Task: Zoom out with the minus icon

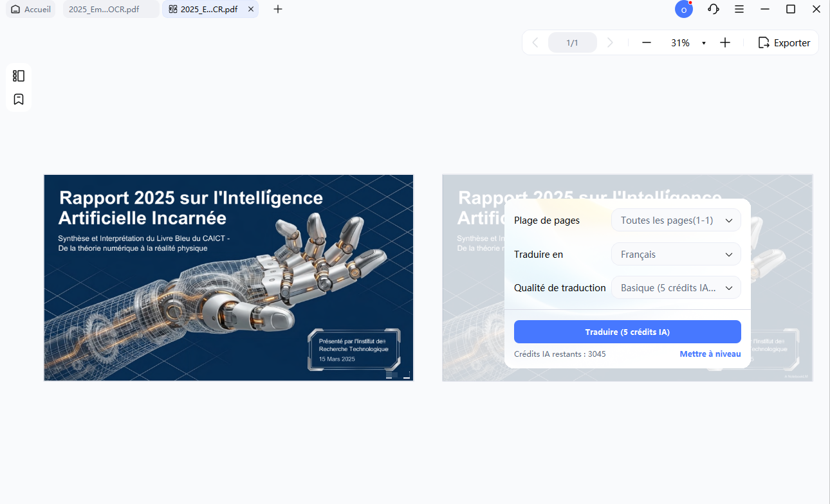Action: click(x=647, y=42)
